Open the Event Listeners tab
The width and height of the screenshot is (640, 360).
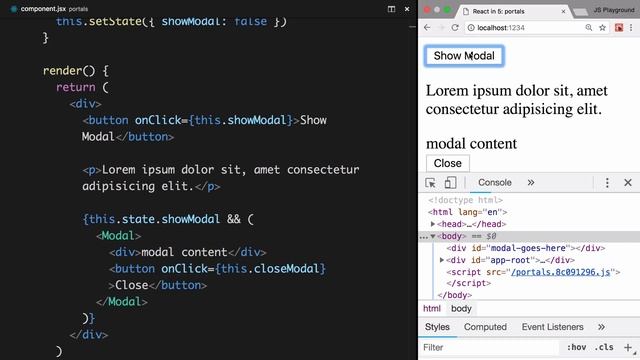pos(553,327)
